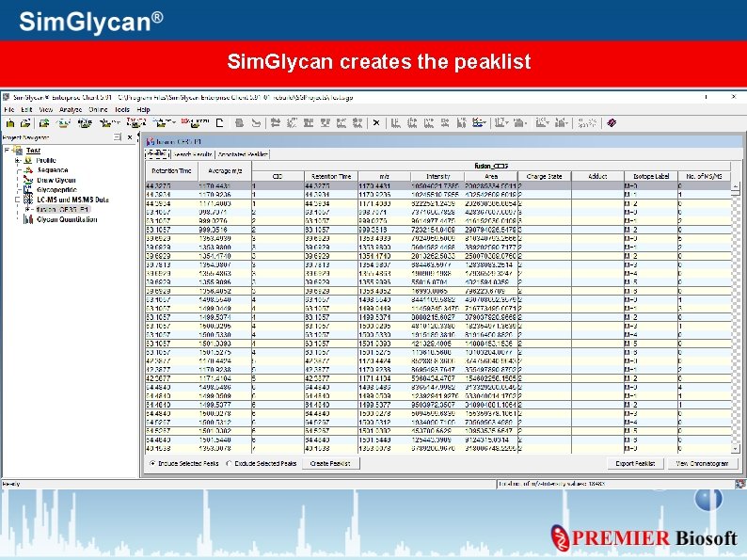Select Sequence in Project Navigator

point(53,170)
